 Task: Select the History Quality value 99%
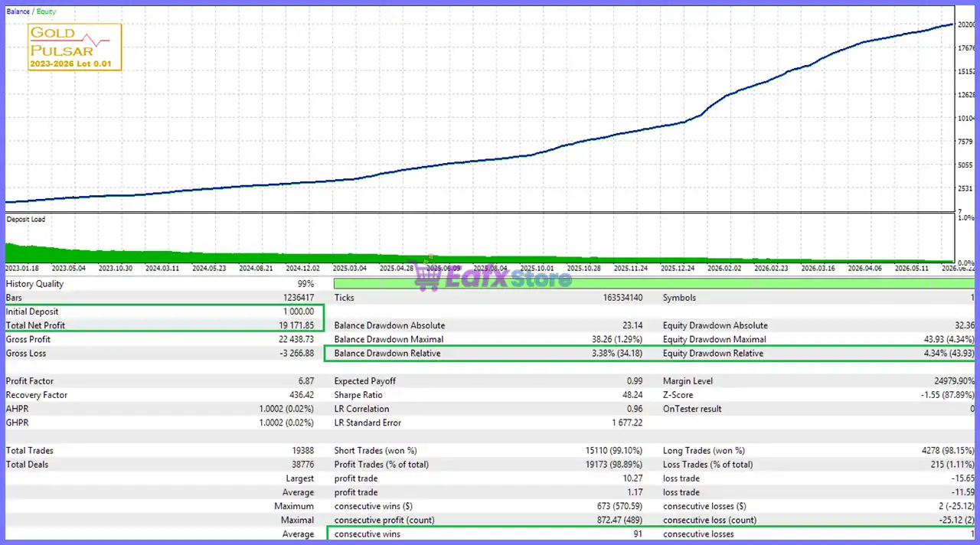coord(304,284)
